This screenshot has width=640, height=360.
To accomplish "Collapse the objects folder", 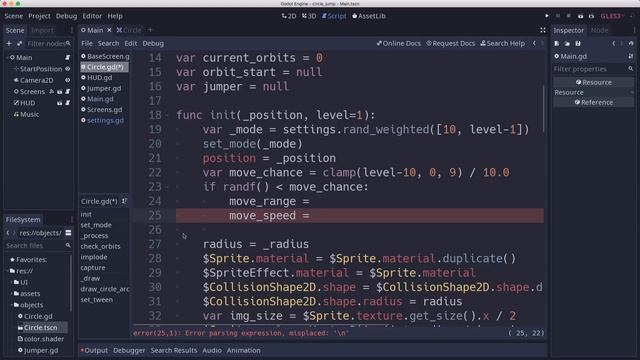I will [x=11, y=305].
